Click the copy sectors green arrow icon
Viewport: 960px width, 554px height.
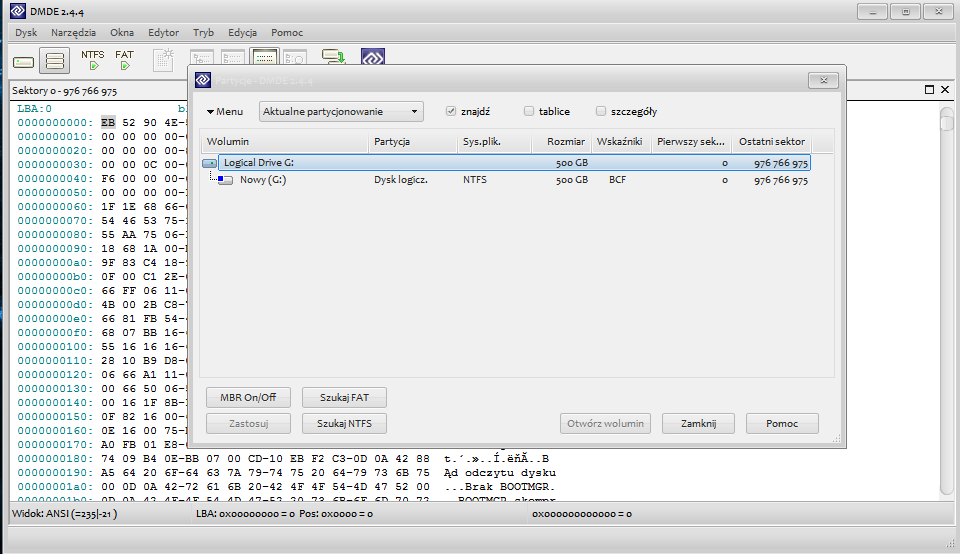[334, 56]
